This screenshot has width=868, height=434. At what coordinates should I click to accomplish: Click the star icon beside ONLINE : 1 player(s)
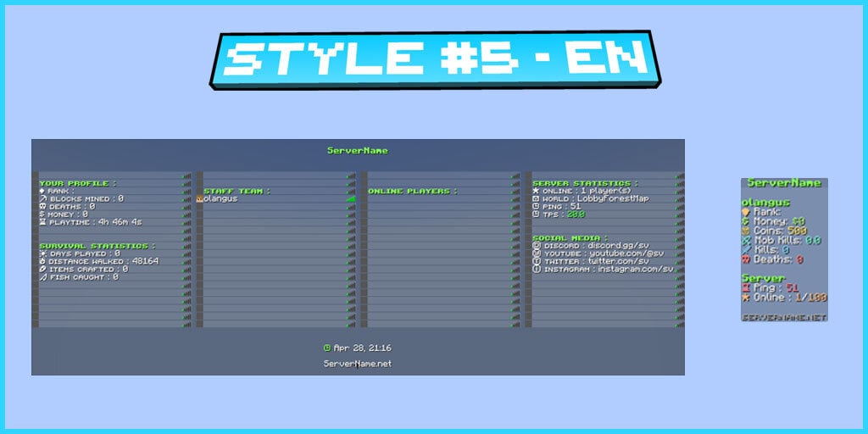536,191
